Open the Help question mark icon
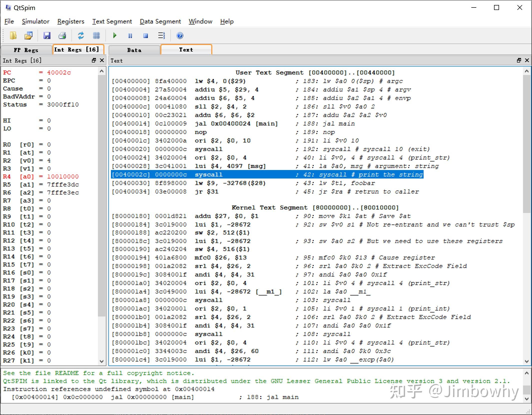Screen dimensions: 532x415 (180, 35)
